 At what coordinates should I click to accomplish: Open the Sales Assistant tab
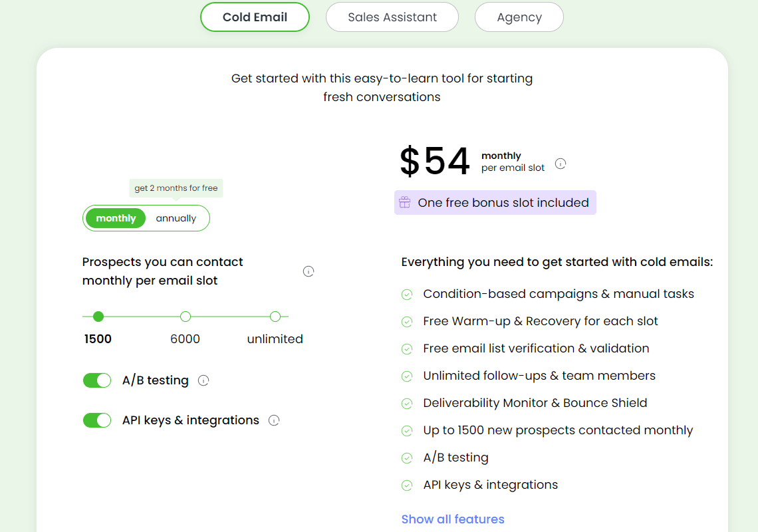coord(392,17)
